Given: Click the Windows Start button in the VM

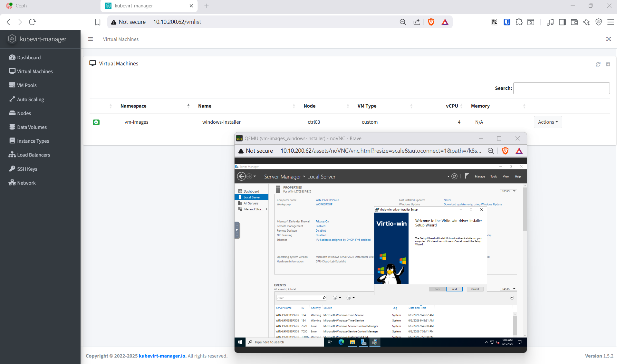Looking at the screenshot, I should coord(240,342).
